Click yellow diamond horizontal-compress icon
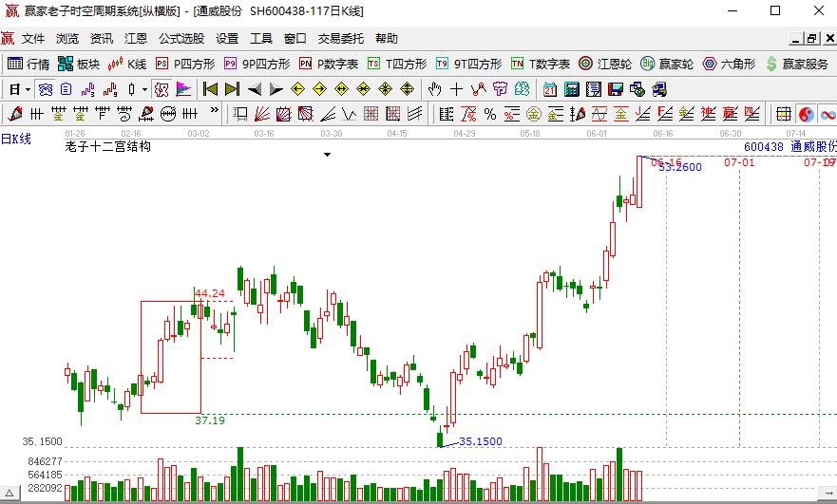Screen dimensions: 837x504 pyautogui.click(x=364, y=89)
